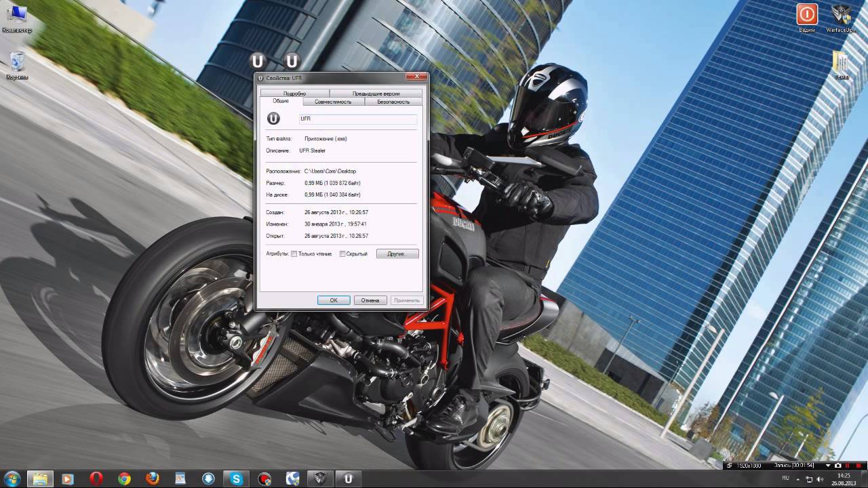
Task: Launch Google Chrome from the taskbar
Action: click(x=123, y=479)
